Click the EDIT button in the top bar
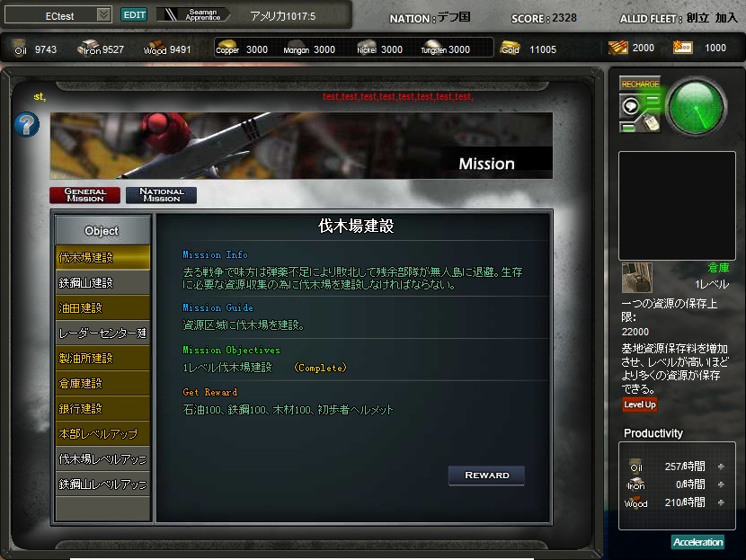The width and height of the screenshot is (746, 560). click(x=134, y=14)
